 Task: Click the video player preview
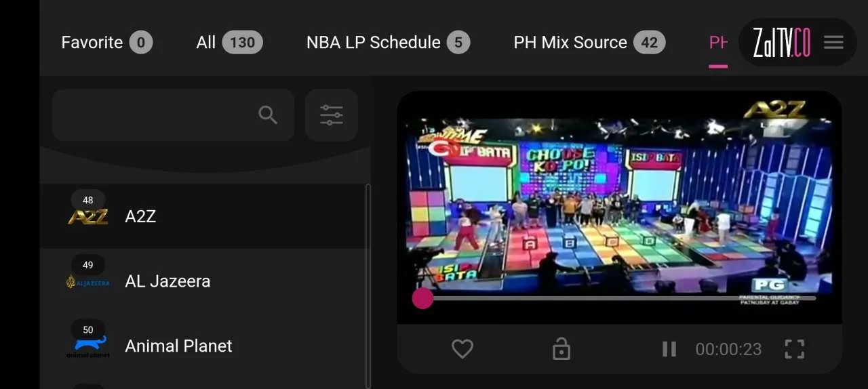click(619, 207)
